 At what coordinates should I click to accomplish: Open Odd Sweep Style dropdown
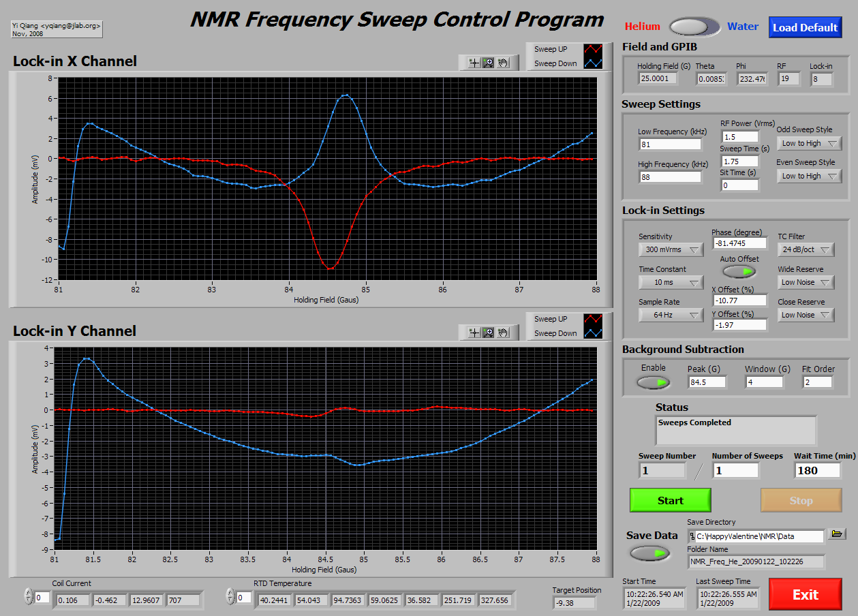pos(809,144)
